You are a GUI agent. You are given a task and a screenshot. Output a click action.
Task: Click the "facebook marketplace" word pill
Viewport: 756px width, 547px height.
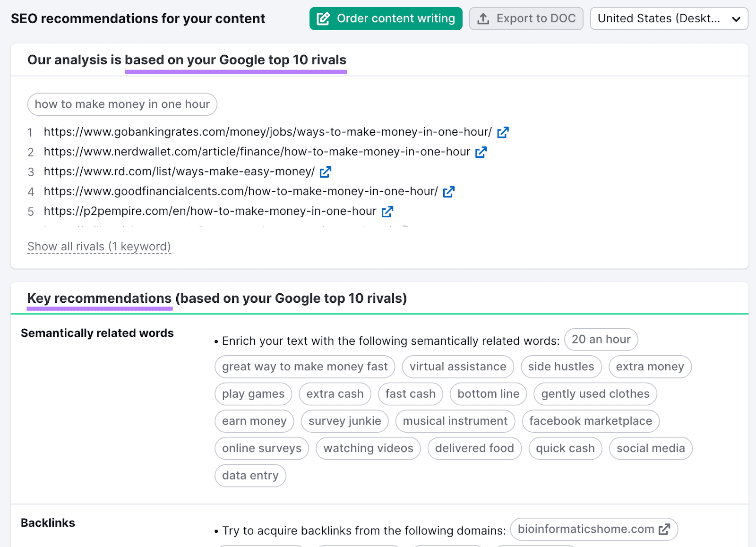point(590,421)
